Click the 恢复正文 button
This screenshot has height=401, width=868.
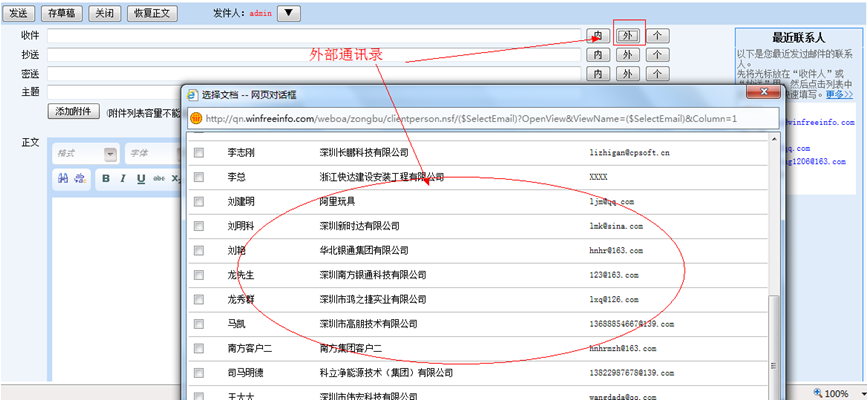tap(152, 13)
